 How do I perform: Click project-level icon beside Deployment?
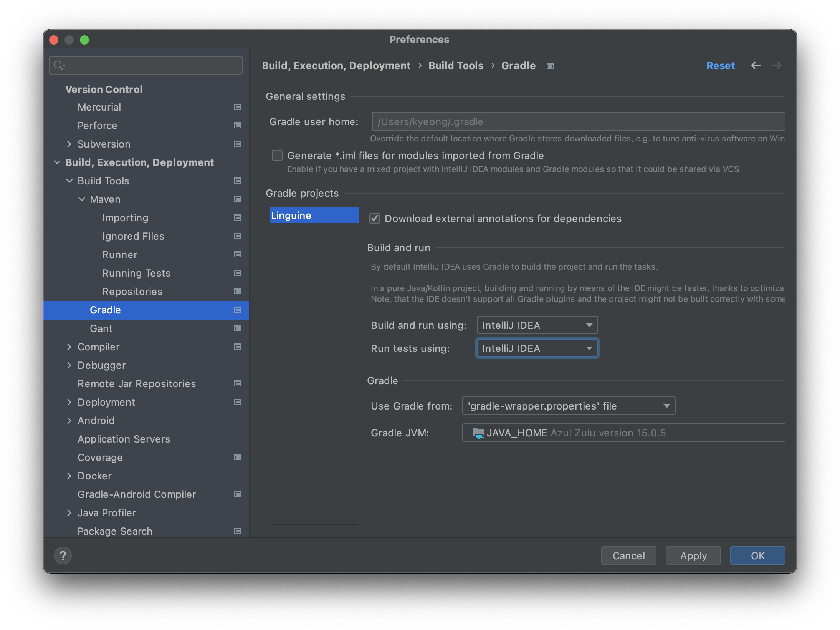click(x=238, y=402)
